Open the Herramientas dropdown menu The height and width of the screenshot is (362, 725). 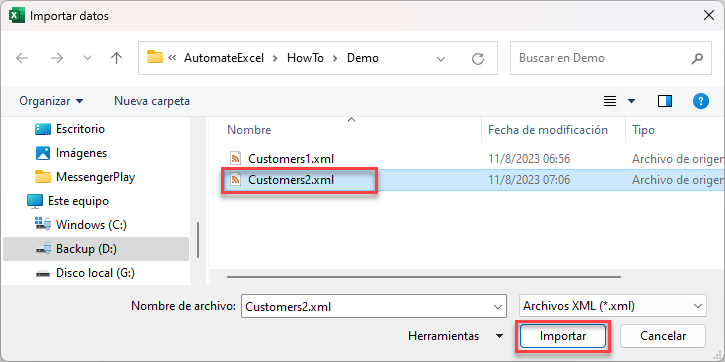455,336
